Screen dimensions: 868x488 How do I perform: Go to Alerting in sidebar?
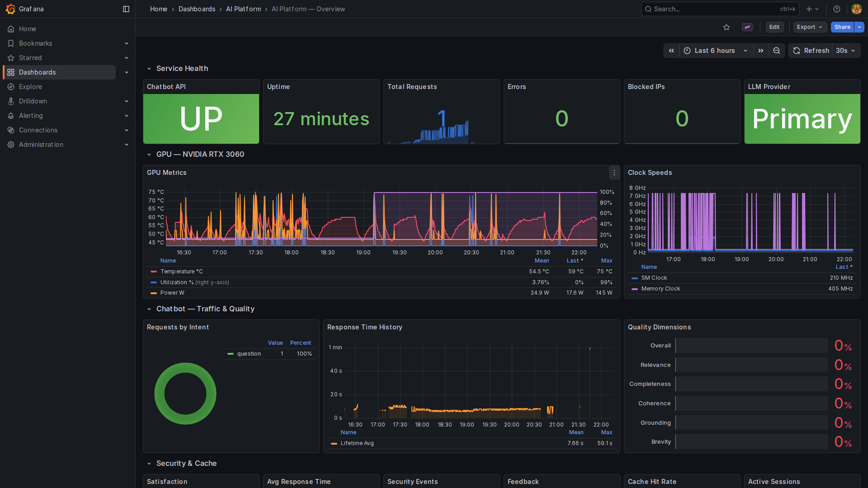(x=31, y=116)
